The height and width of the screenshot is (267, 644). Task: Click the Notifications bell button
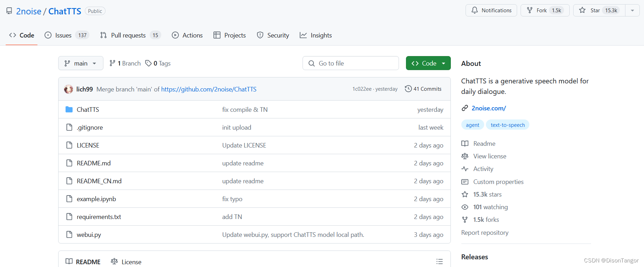coord(491,11)
